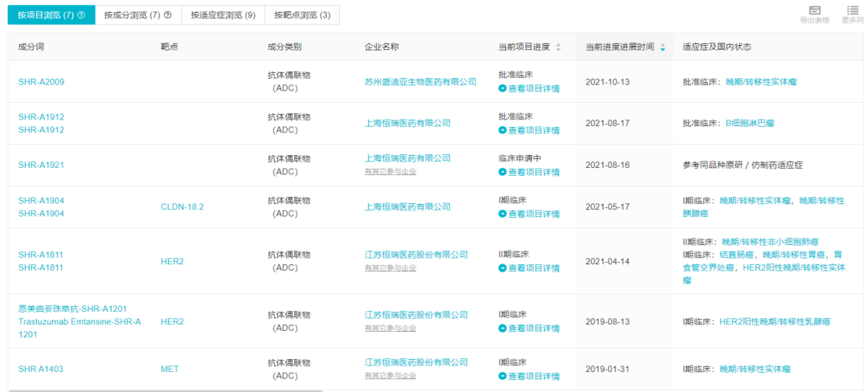Click the MET target link

coord(170,370)
